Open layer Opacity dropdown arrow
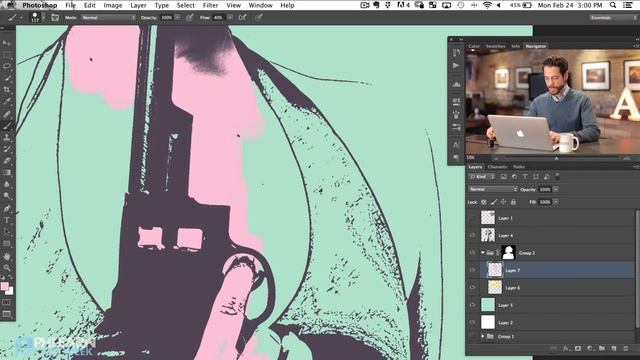 click(556, 189)
